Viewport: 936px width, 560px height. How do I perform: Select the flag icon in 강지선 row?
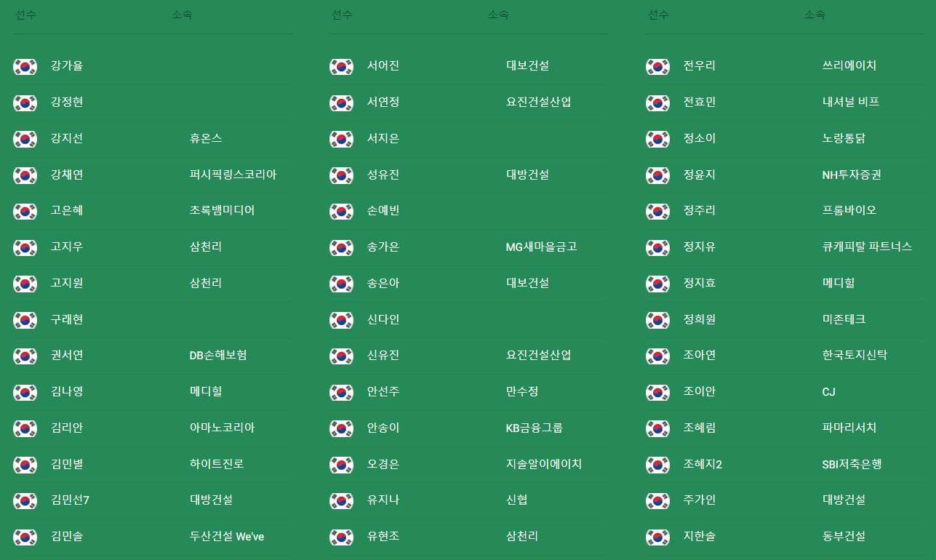pos(25,139)
